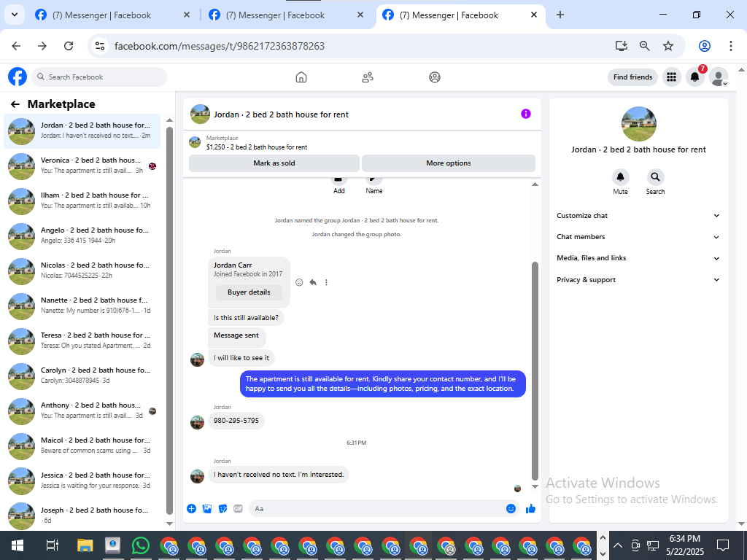Open Nicolas conversation in the list
Image resolution: width=747 pixels, height=560 pixels.
[x=82, y=271]
